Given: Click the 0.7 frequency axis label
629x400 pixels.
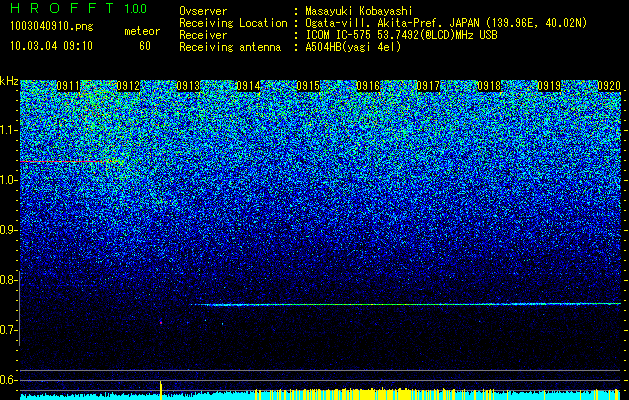Looking at the screenshot, I should click(x=8, y=330).
